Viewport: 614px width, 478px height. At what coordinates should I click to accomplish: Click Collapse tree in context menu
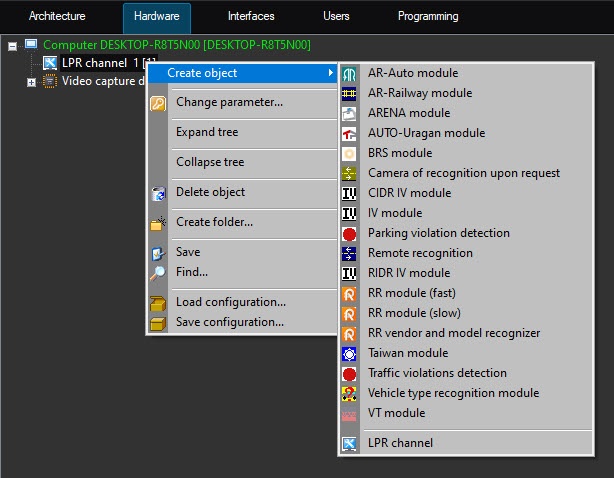pyautogui.click(x=210, y=162)
